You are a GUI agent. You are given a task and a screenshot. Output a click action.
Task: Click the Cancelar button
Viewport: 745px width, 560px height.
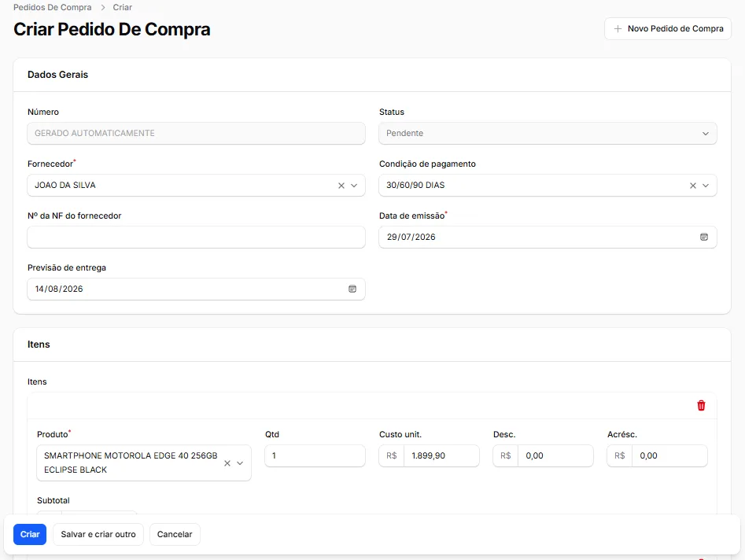click(175, 534)
